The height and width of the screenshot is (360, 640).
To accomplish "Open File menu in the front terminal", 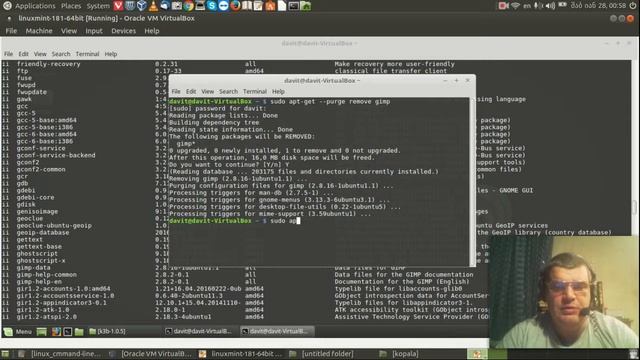I will click(x=176, y=91).
